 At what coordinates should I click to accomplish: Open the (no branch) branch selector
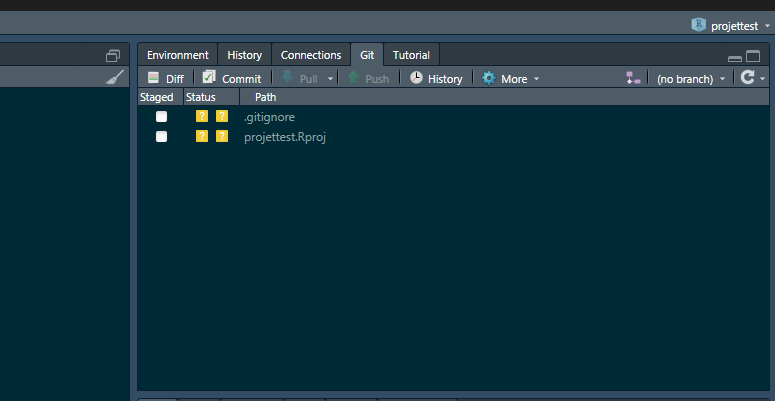[x=690, y=78]
